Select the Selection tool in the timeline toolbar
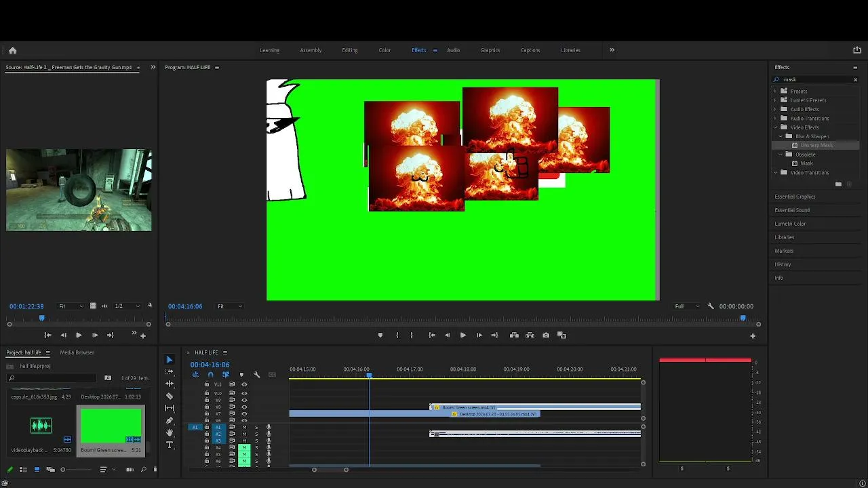The image size is (868, 488). 170,359
